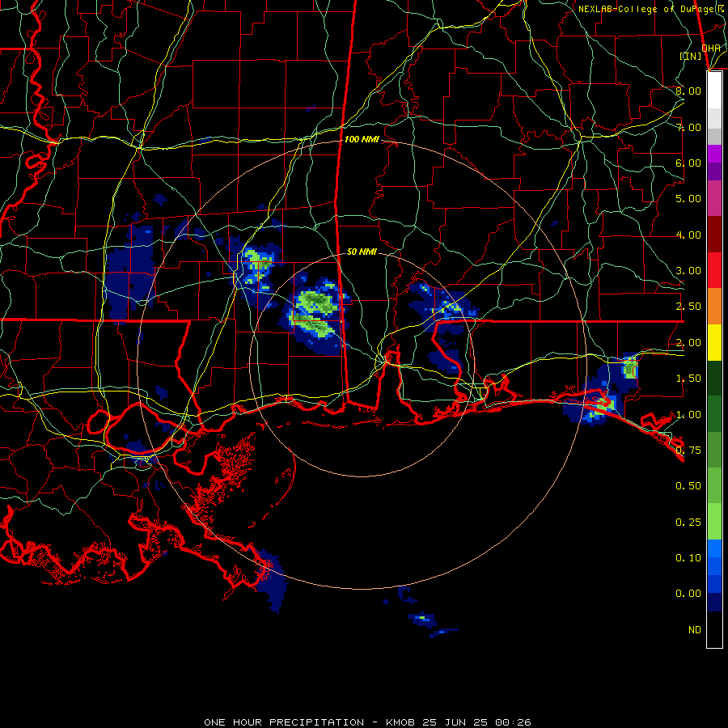Click the 2.00 legend value
This screenshot has height=728, width=728.
point(688,343)
